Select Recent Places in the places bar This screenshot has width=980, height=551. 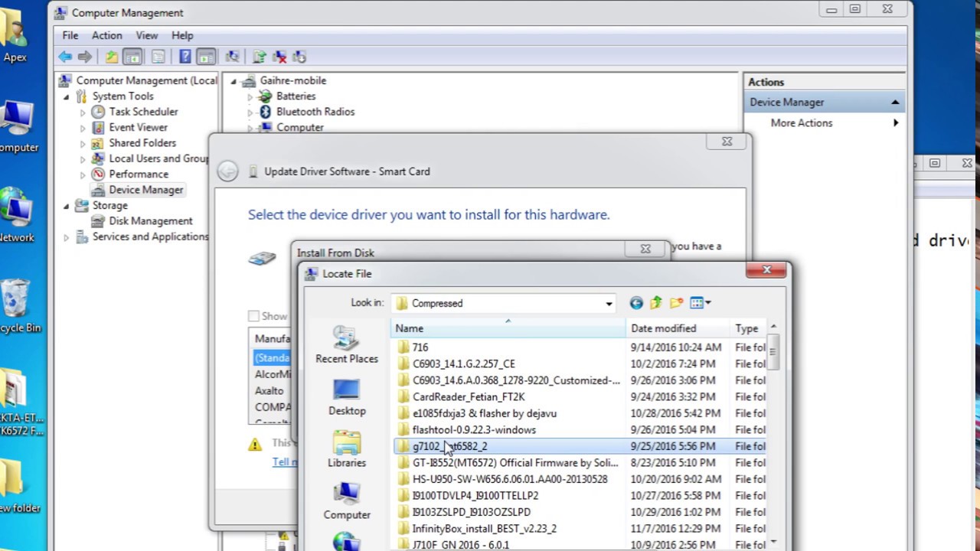click(x=347, y=346)
